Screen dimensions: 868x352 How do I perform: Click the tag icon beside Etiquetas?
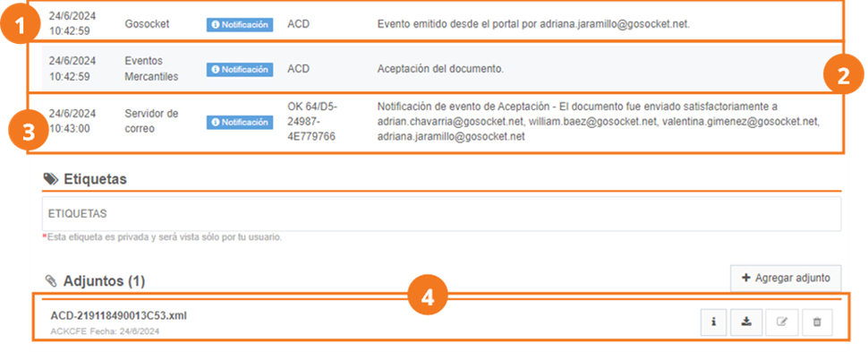point(50,178)
